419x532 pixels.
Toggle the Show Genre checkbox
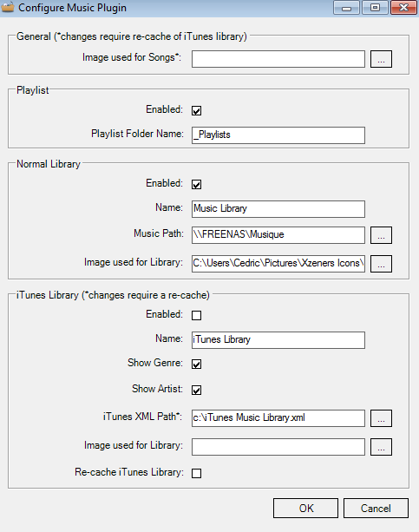tap(196, 364)
